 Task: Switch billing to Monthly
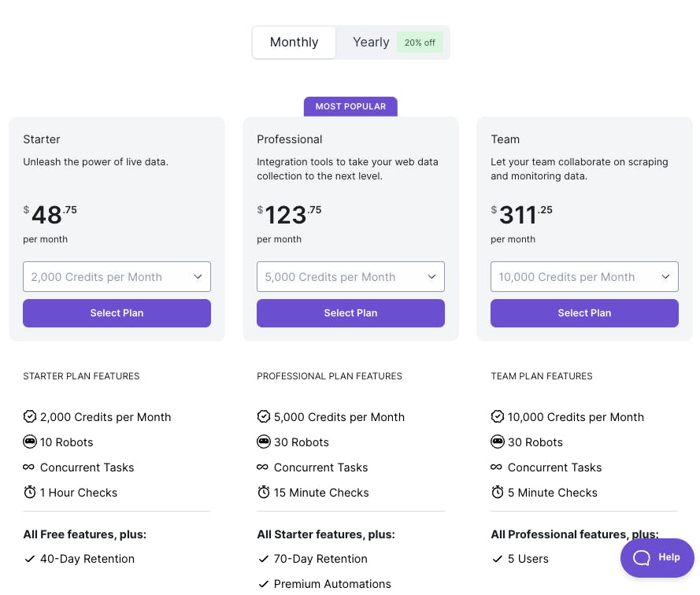click(294, 42)
